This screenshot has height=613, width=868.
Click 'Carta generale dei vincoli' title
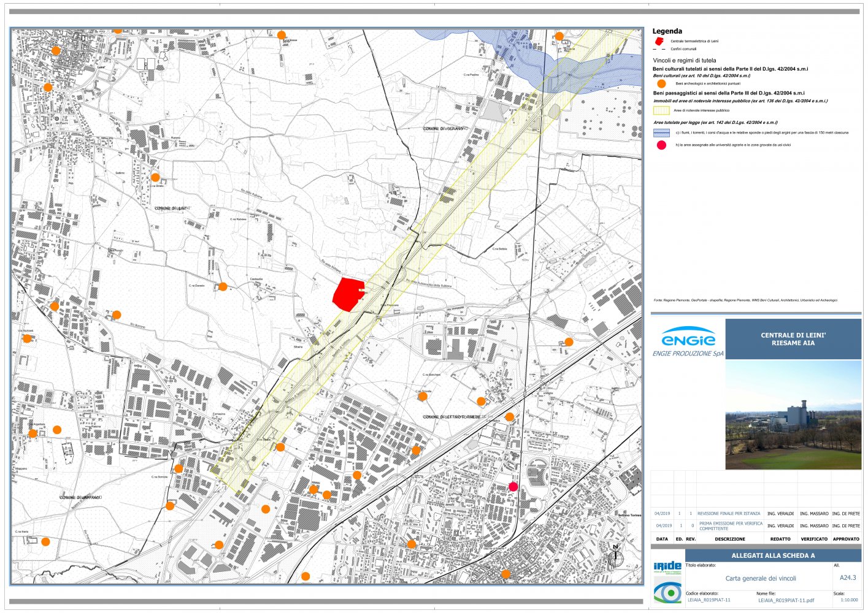pyautogui.click(x=761, y=578)
